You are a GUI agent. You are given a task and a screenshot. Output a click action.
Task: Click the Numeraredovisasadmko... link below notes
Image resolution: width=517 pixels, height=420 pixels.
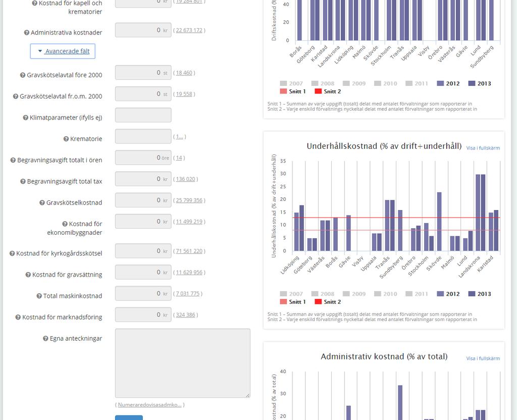[149, 405]
